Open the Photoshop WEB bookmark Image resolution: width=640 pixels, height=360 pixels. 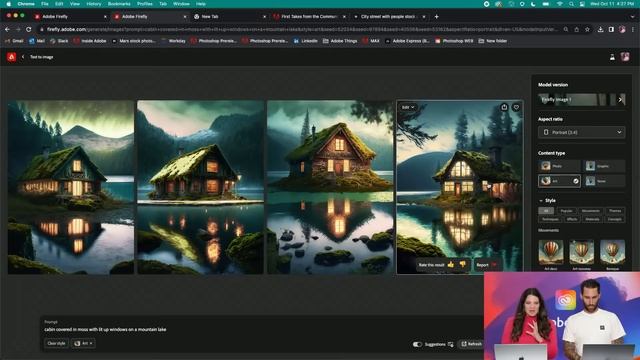click(455, 41)
